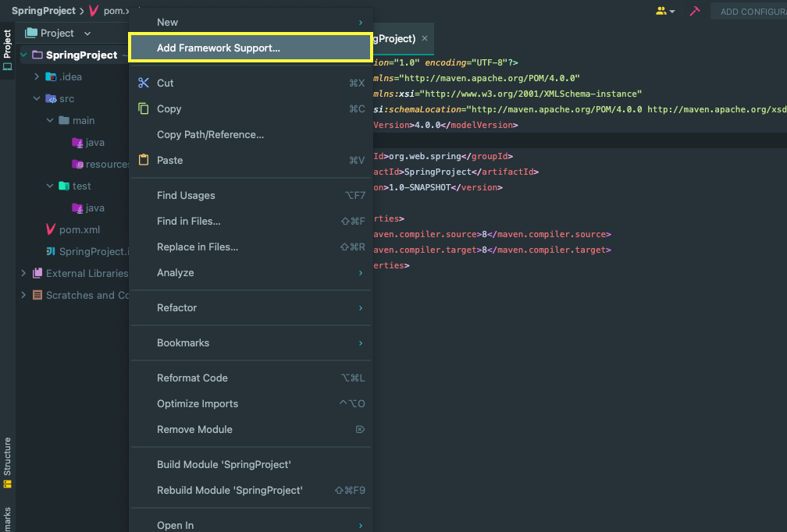The width and height of the screenshot is (787, 532).
Task: Click the main folder icon
Action: click(x=64, y=120)
